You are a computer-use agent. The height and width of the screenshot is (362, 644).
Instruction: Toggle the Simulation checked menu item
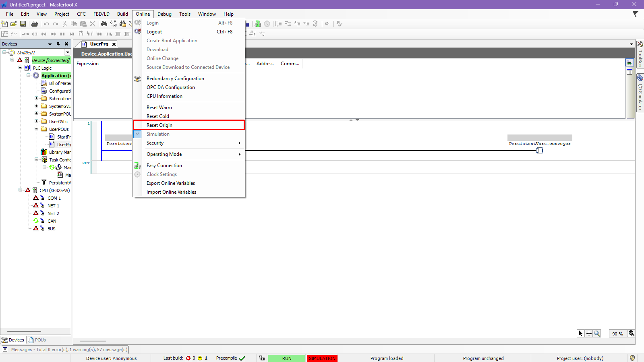158,134
